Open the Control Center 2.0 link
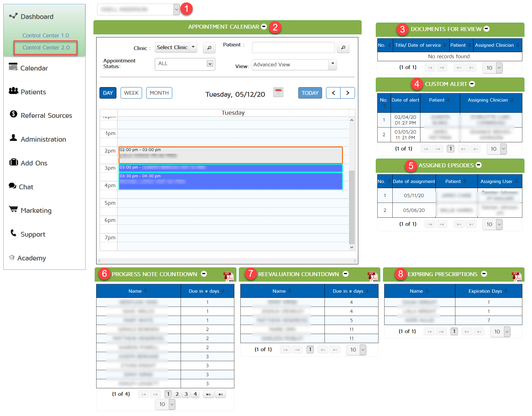Viewport: 532px width, 416px height. 46,48
